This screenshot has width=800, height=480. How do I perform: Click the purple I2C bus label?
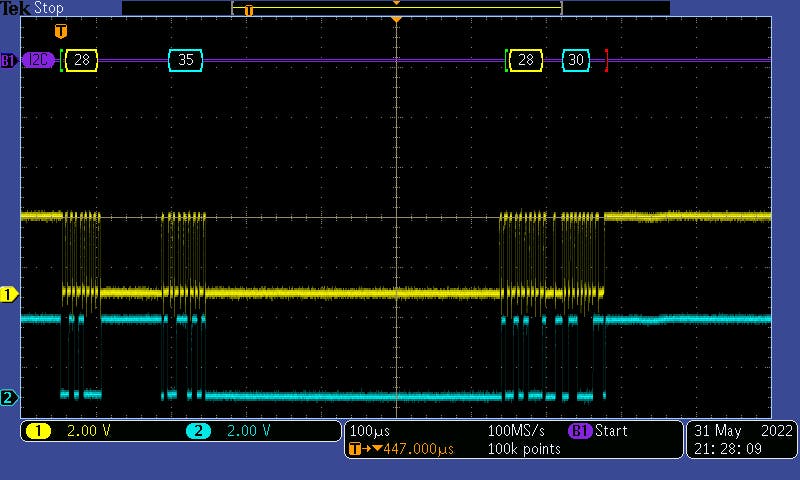(x=38, y=60)
